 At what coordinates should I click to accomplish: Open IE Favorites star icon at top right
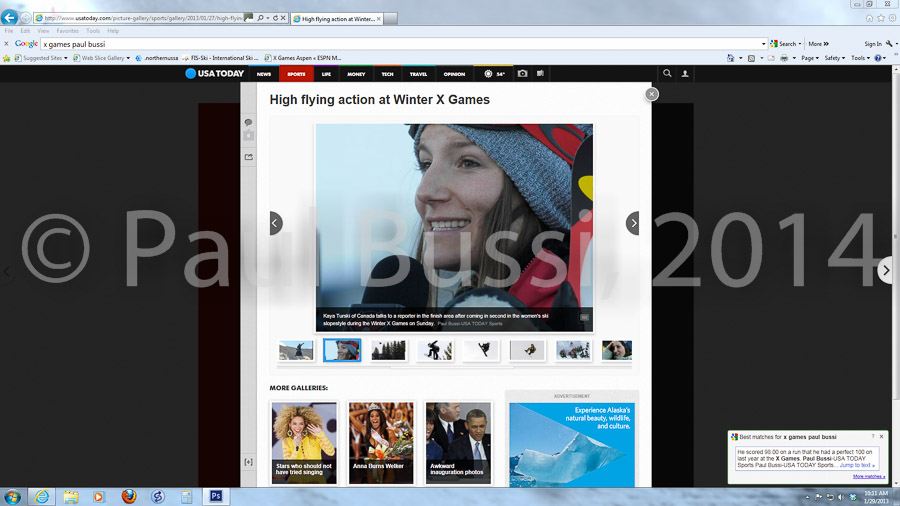(881, 18)
